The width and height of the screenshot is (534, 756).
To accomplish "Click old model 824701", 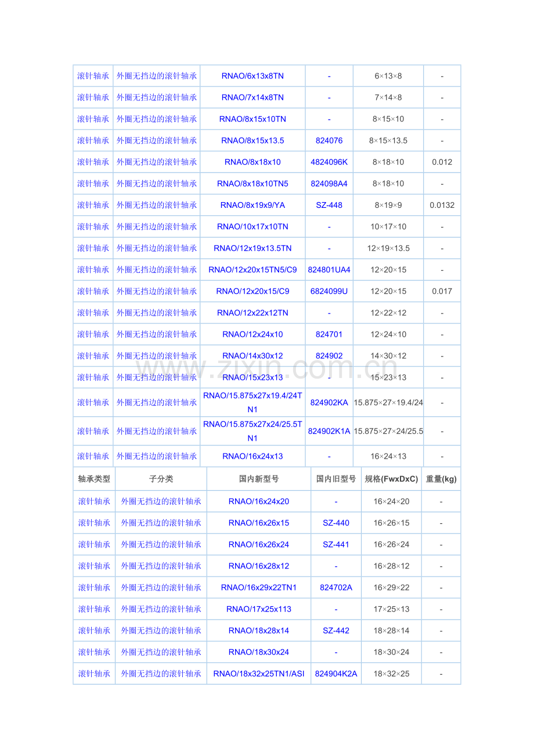I will coord(329,334).
